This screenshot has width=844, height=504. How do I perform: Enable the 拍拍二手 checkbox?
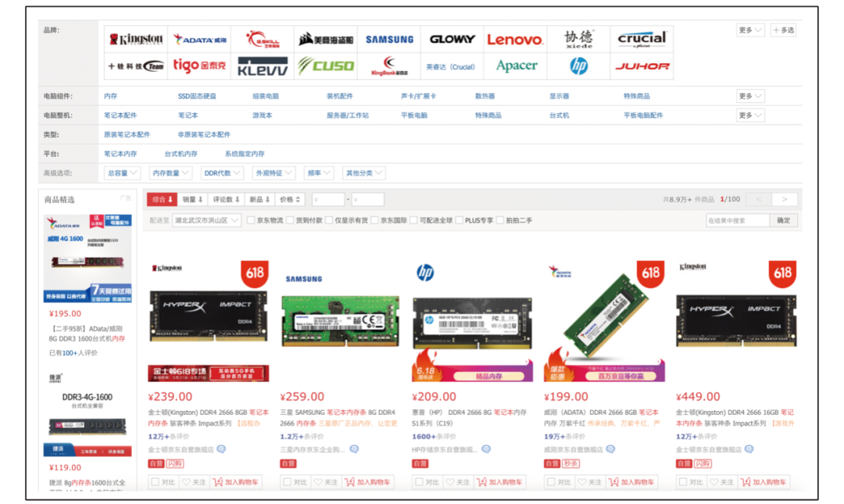(x=500, y=220)
